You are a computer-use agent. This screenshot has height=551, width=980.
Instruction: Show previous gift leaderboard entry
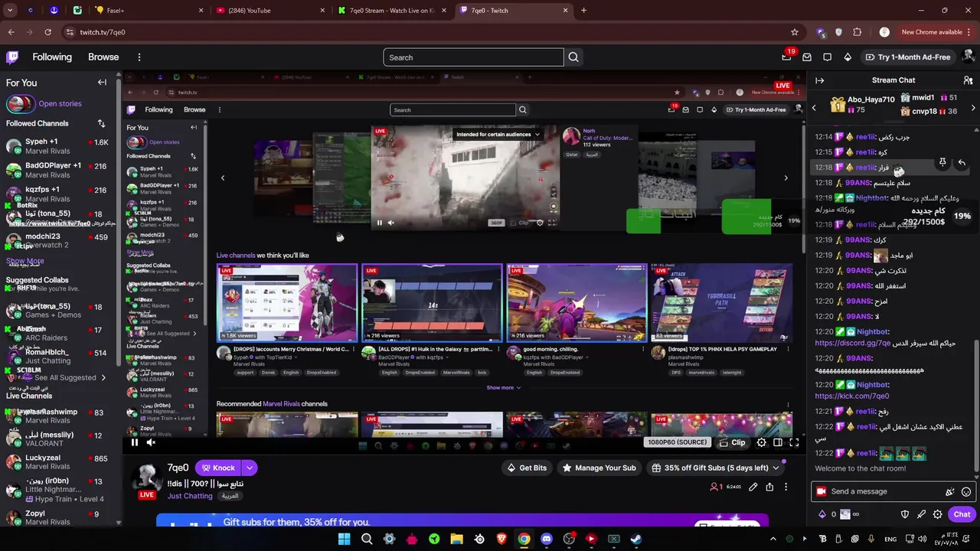coord(814,108)
